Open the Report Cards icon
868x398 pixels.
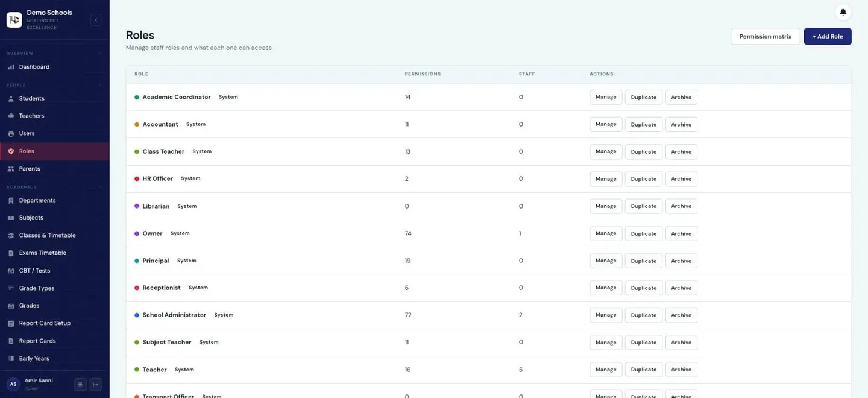tap(11, 341)
